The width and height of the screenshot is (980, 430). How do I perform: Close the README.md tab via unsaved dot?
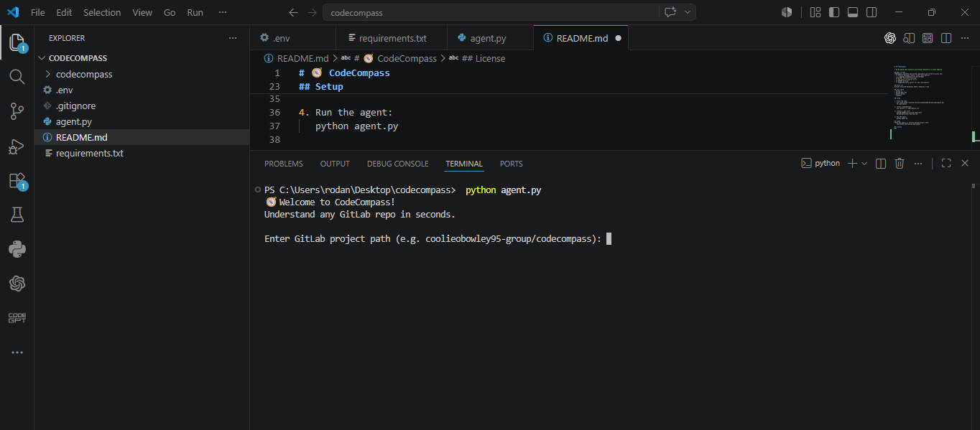618,38
